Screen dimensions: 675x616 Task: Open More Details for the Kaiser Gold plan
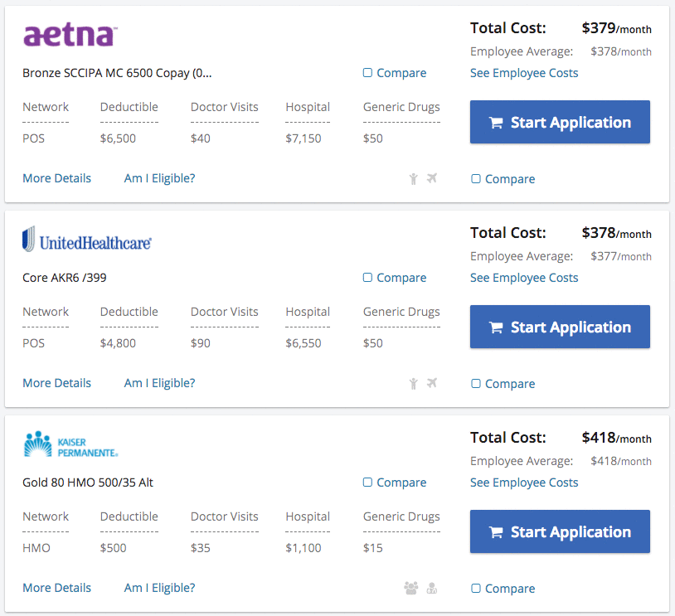tap(56, 588)
